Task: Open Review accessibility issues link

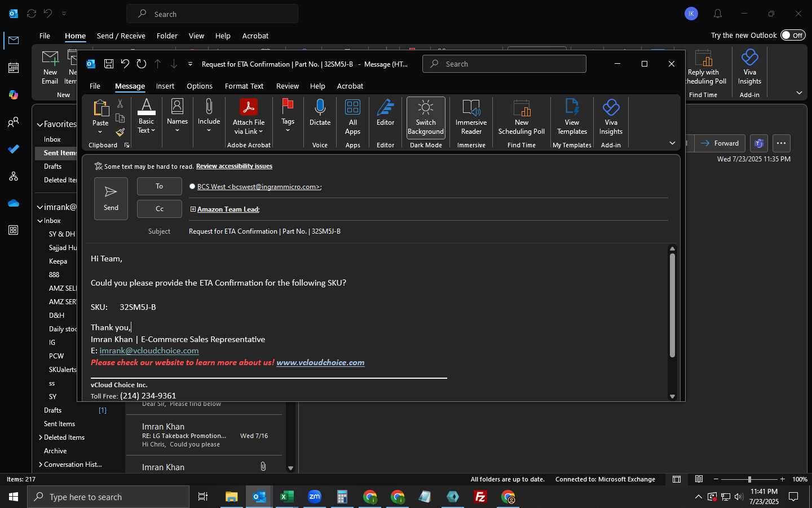Action: click(x=234, y=166)
